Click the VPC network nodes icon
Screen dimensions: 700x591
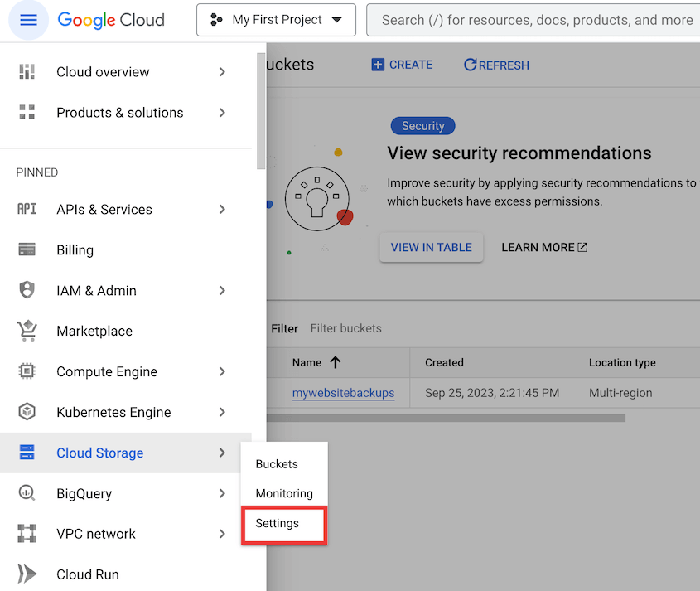click(x=27, y=533)
